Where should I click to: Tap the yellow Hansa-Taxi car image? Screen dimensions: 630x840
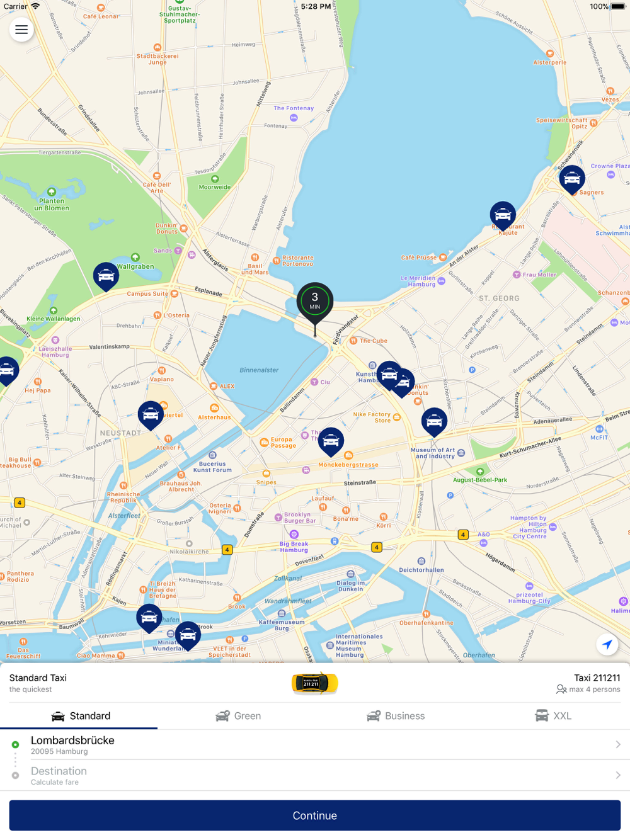click(315, 683)
